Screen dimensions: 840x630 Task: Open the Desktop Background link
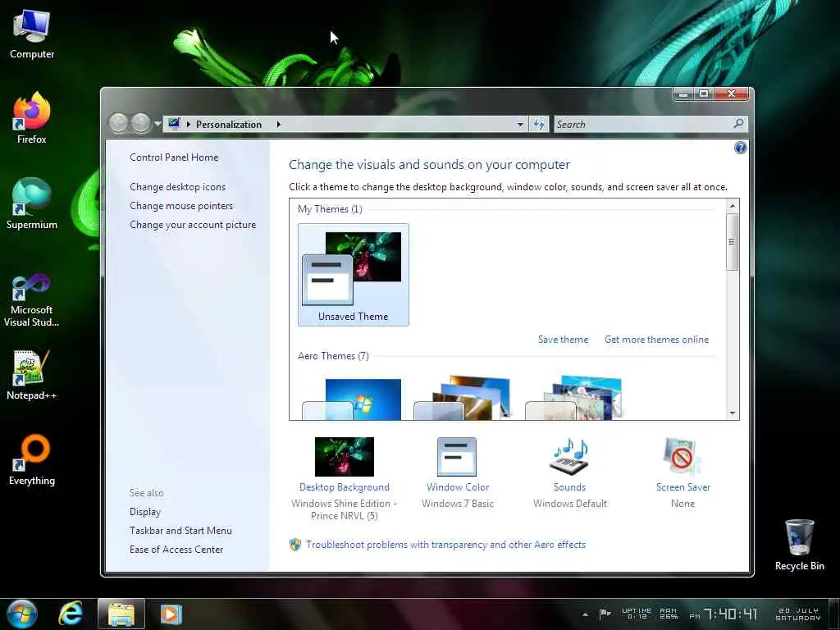tap(345, 487)
